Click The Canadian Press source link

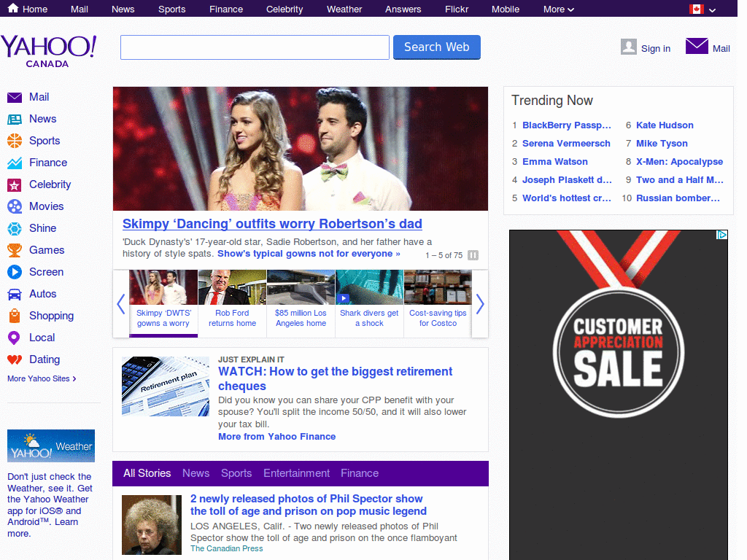226,548
